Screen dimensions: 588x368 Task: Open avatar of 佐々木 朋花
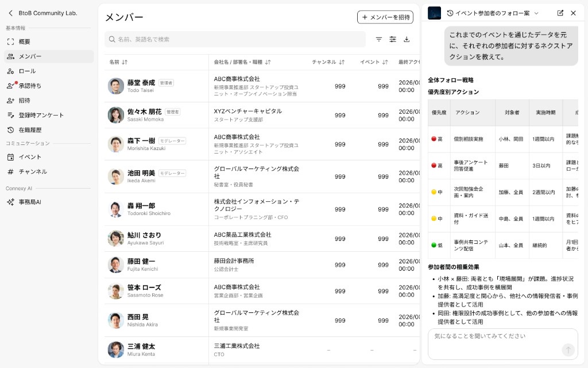[x=116, y=115]
